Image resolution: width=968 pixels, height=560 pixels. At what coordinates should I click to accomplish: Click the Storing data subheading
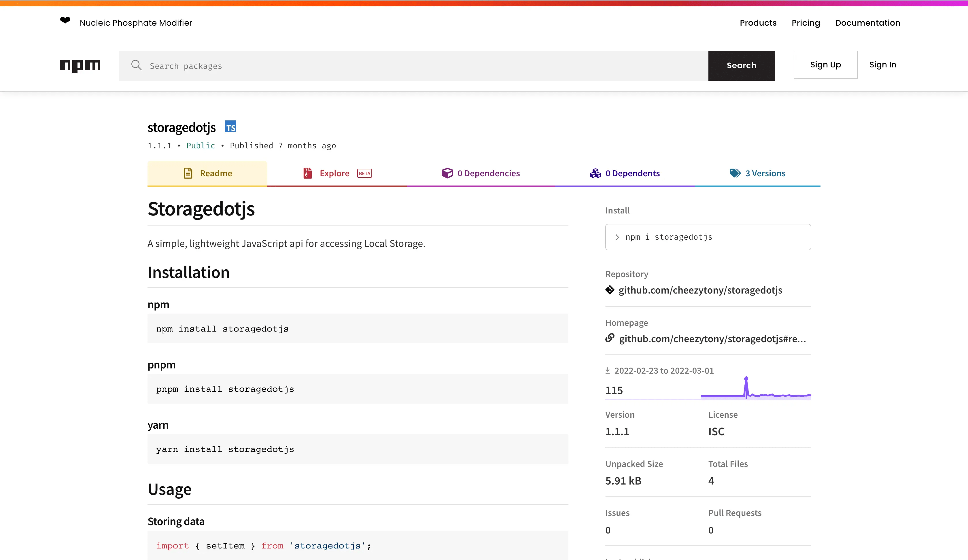pos(176,521)
